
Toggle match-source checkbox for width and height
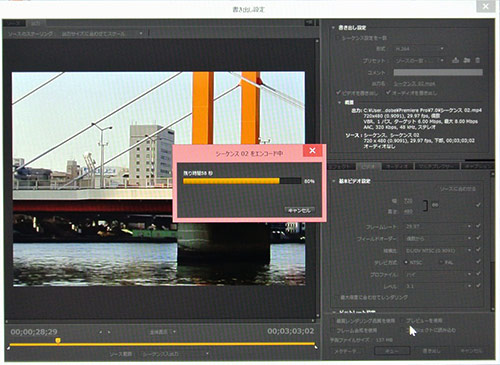coord(478,205)
